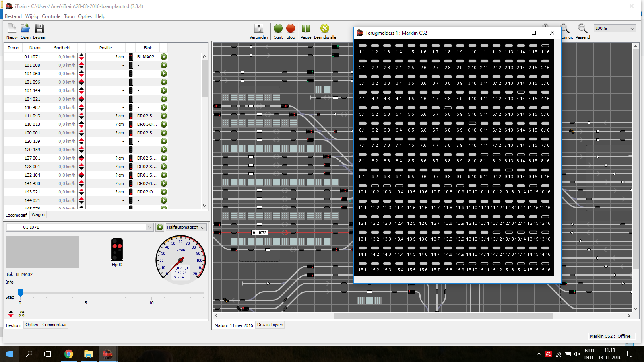Click block label 01-1072 on track plan

[x=260, y=233]
